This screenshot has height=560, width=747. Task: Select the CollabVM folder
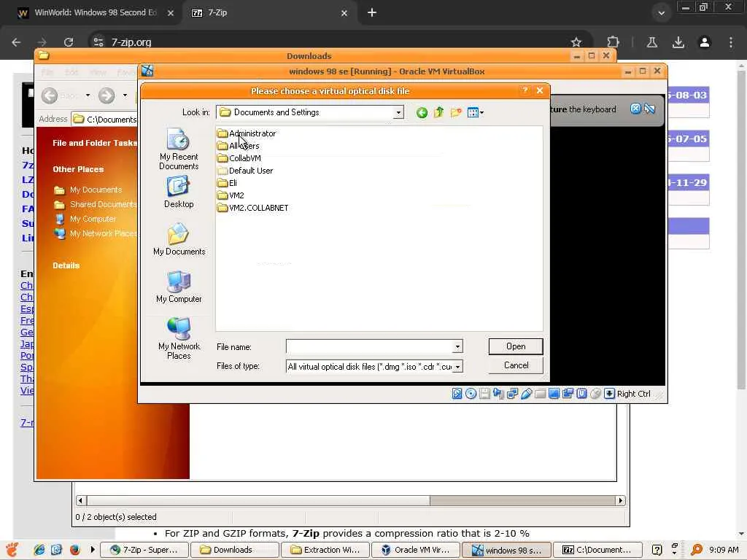239,158
